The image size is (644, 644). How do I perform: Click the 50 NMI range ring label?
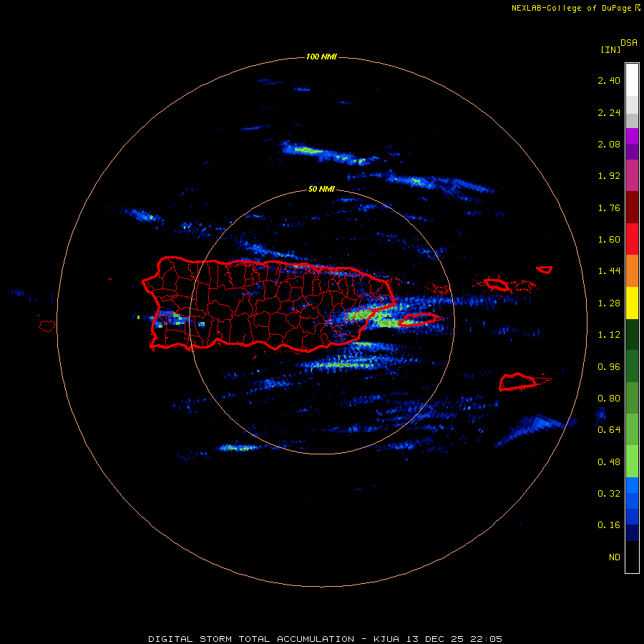321,190
